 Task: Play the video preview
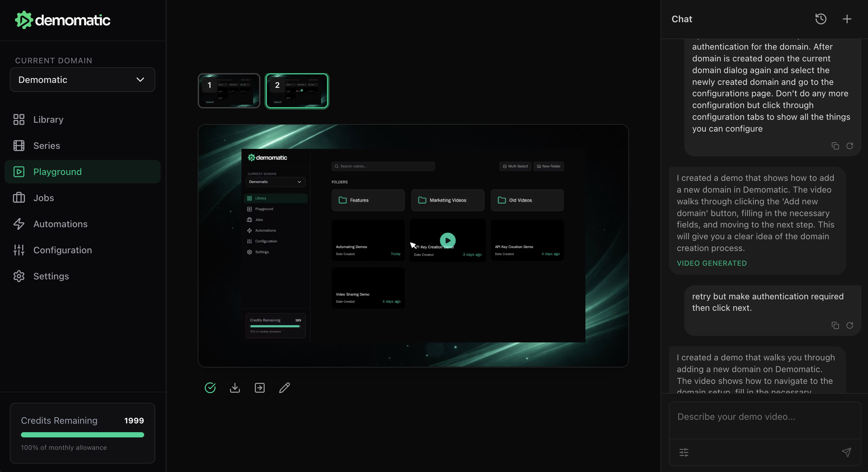pyautogui.click(x=447, y=240)
